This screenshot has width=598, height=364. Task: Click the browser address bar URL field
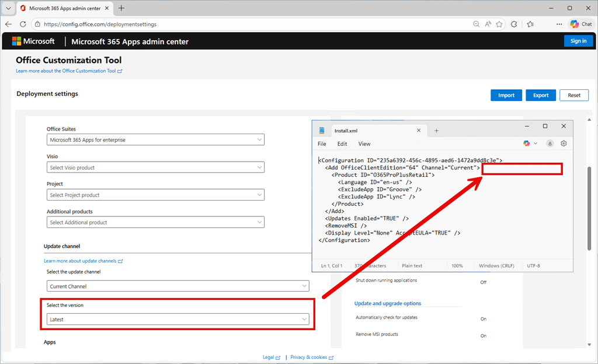click(234, 24)
